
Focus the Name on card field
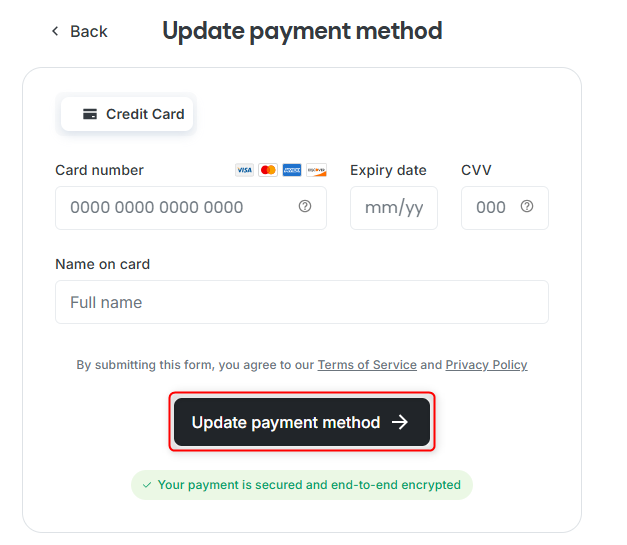(302, 302)
